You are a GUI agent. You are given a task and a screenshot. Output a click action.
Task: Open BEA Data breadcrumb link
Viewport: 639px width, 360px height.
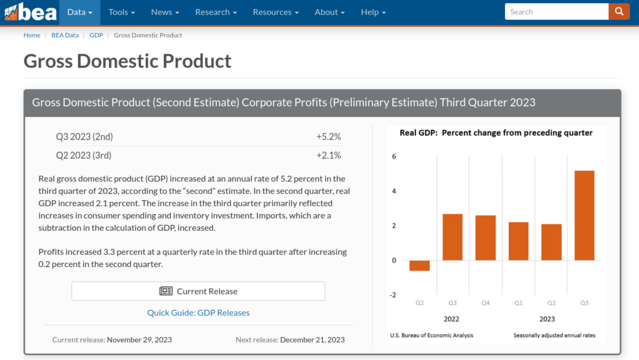coord(65,35)
